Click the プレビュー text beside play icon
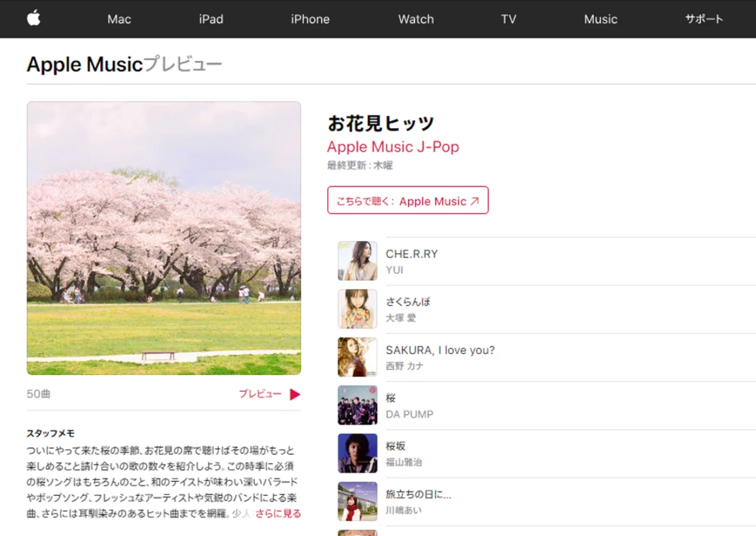Screen dimensions: 756x536 point(260,394)
